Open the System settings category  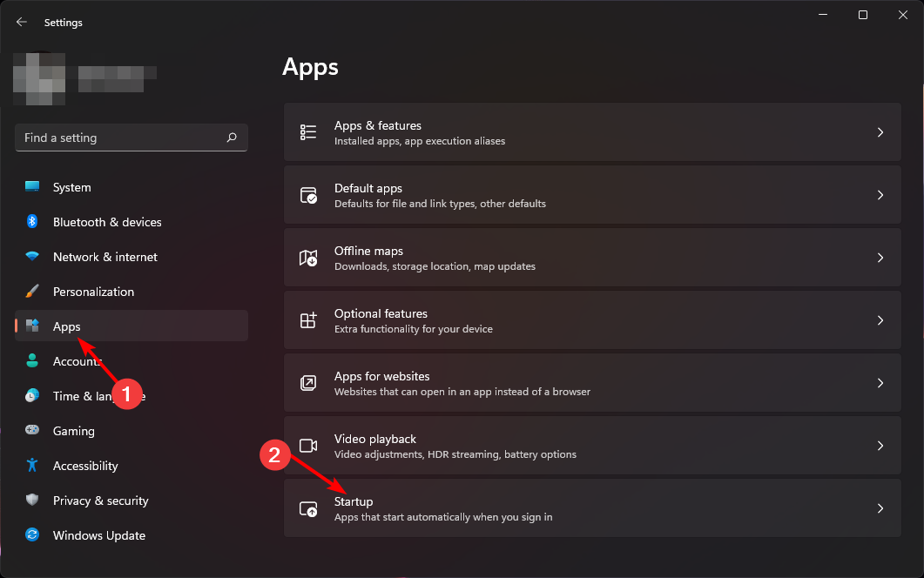[71, 187]
